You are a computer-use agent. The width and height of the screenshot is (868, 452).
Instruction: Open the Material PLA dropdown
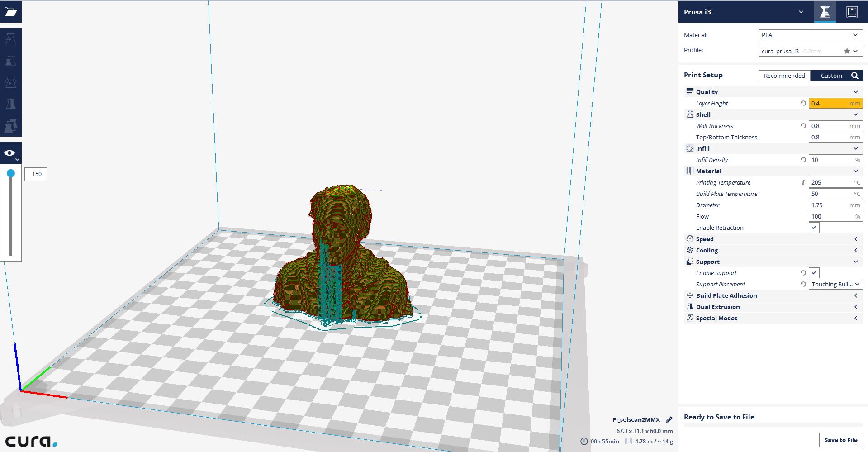coord(810,35)
